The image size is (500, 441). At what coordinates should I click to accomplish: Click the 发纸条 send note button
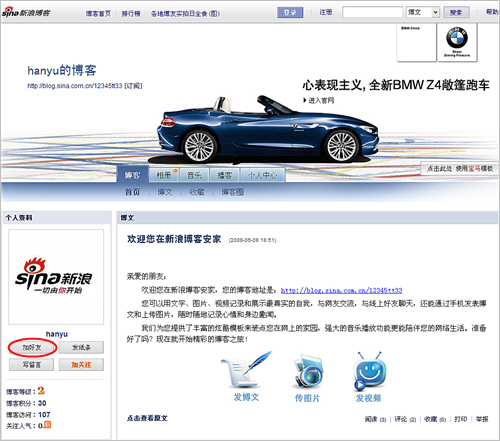(81, 347)
